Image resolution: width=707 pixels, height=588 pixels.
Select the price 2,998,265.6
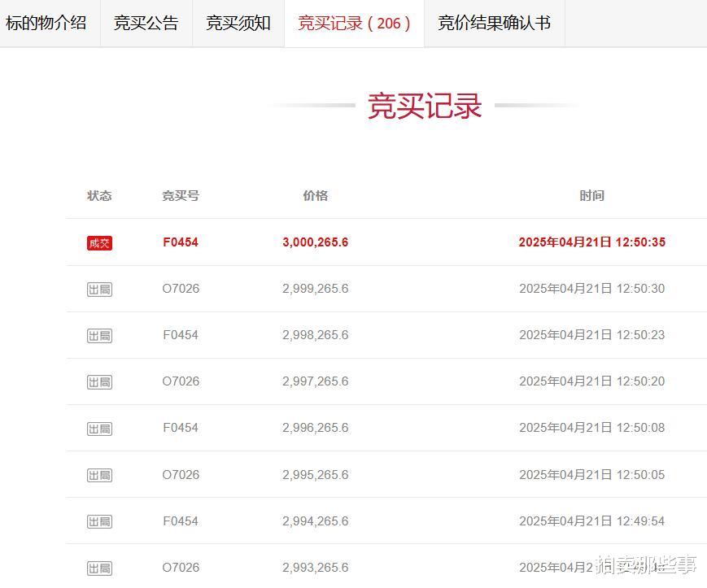[315, 335]
